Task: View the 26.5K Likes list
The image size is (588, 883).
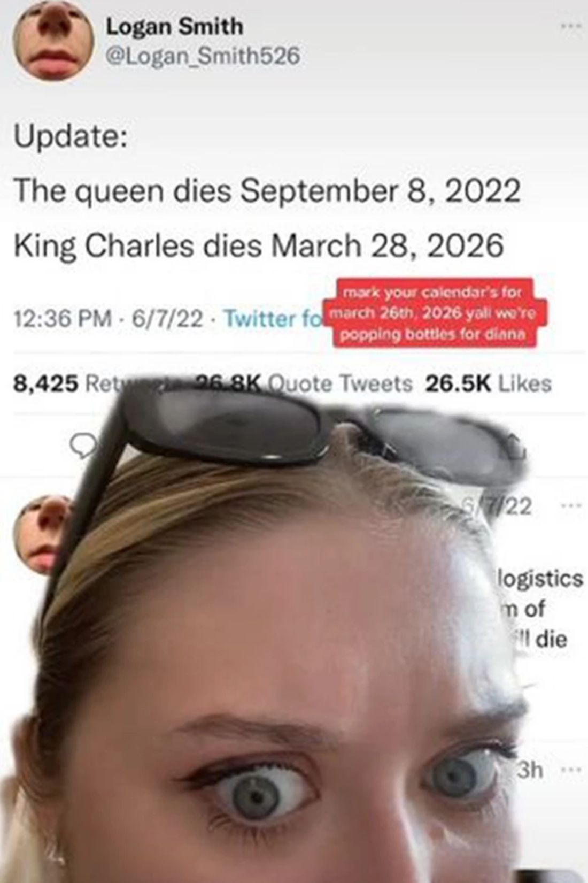Action: 488,383
